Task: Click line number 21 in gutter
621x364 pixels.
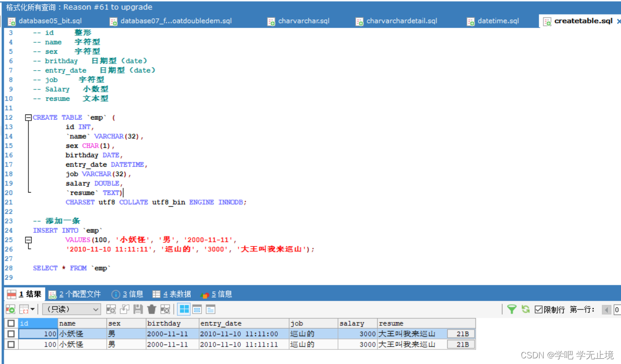Action: [8, 202]
